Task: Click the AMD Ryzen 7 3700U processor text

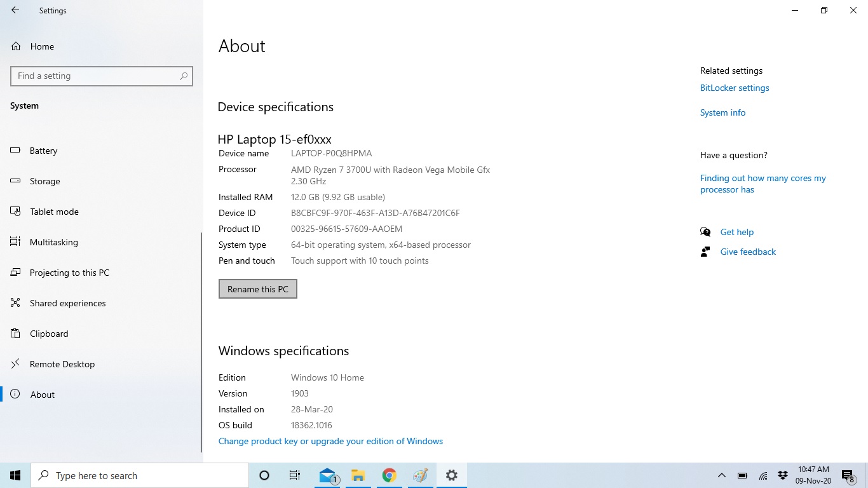Action: tap(390, 175)
